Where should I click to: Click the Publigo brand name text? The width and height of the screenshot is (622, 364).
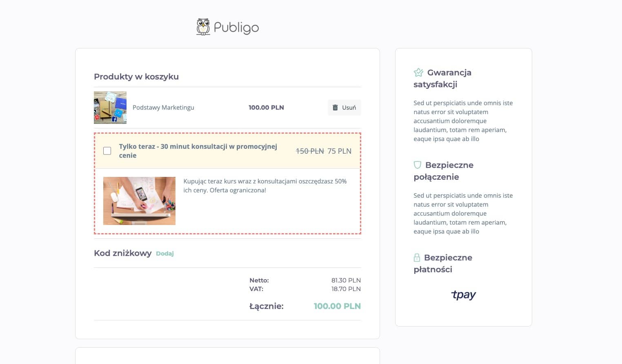[x=236, y=28]
